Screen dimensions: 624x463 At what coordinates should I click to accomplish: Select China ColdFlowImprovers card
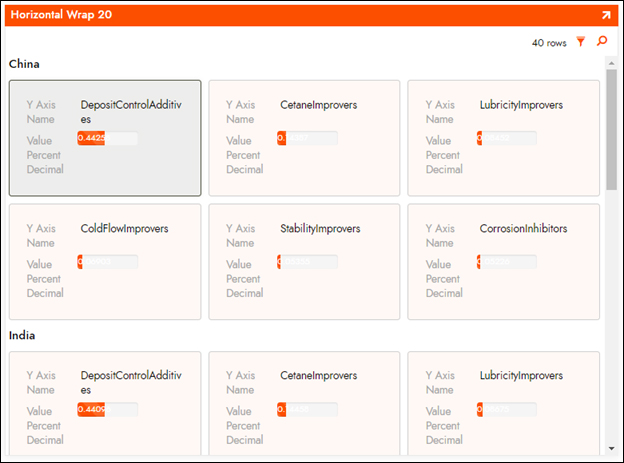click(105, 262)
